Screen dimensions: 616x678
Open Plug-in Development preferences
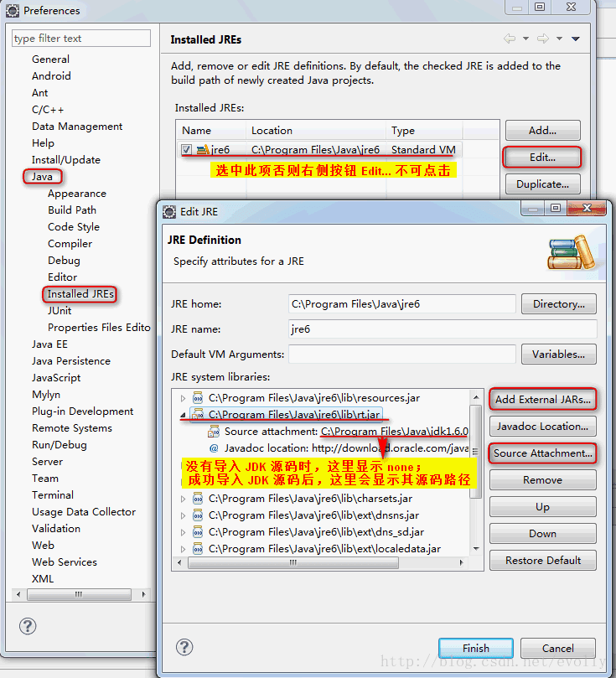click(x=82, y=411)
